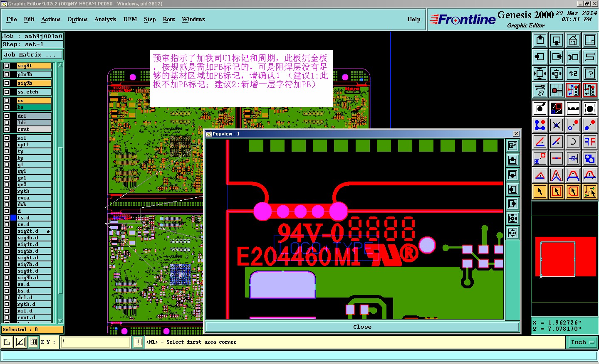
Task: Open the Rout menu
Action: point(169,19)
